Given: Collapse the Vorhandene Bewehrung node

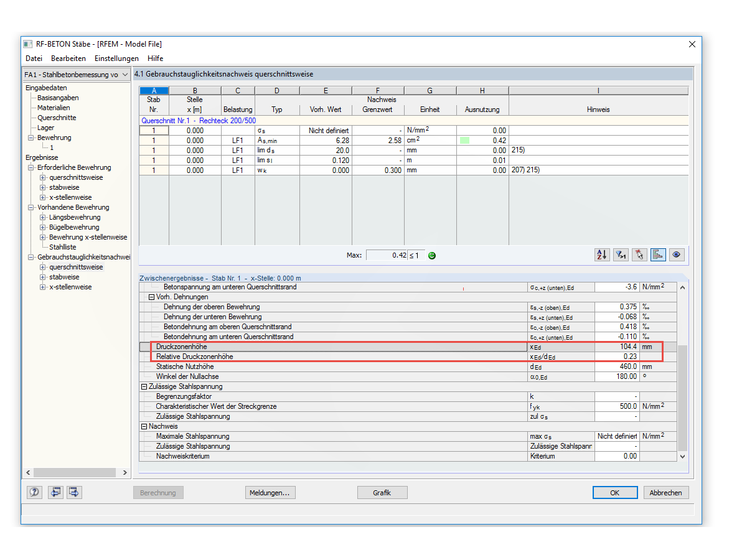Looking at the screenshot, I should tap(31, 207).
